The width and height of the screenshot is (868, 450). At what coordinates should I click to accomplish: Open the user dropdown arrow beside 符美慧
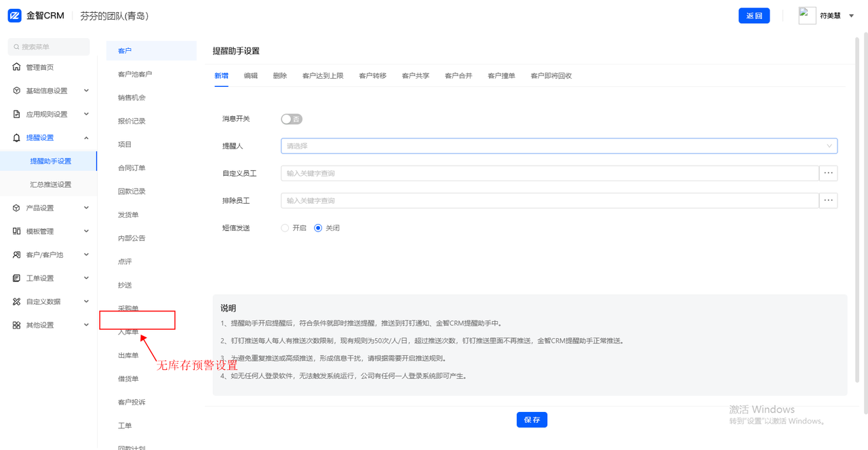(x=852, y=16)
